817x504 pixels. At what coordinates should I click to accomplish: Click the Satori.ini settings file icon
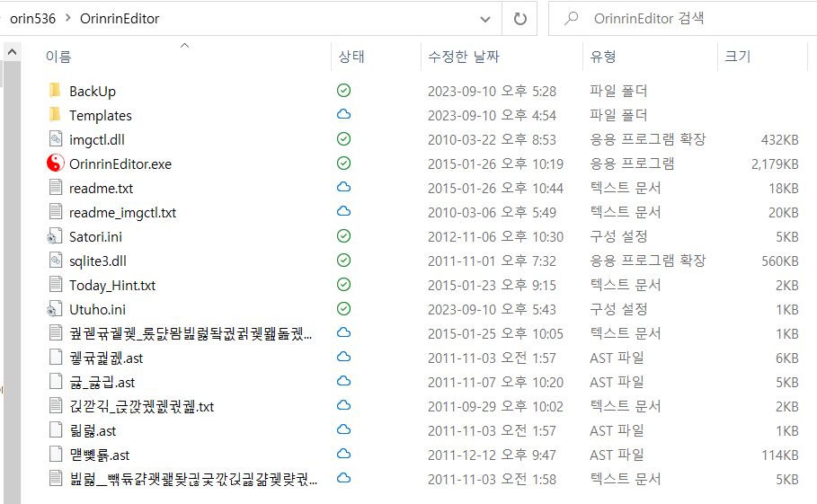pos(55,236)
